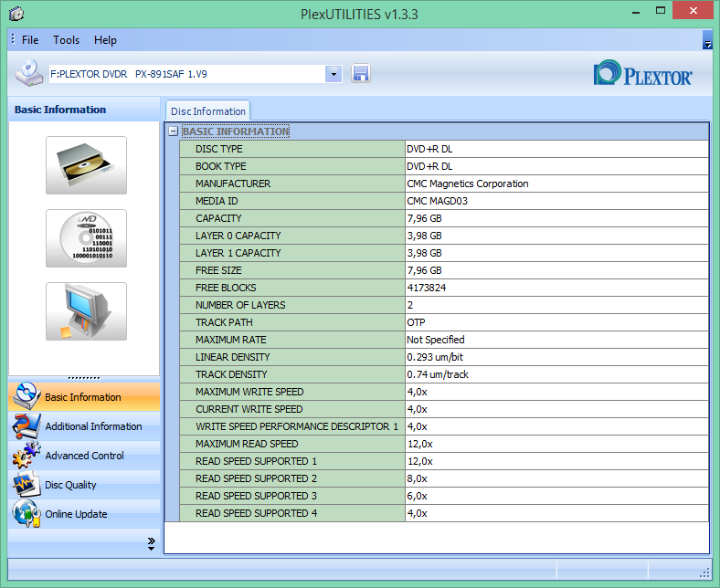Click the disc with binary data icon
Screen dimensions: 720x588
[x=86, y=238]
